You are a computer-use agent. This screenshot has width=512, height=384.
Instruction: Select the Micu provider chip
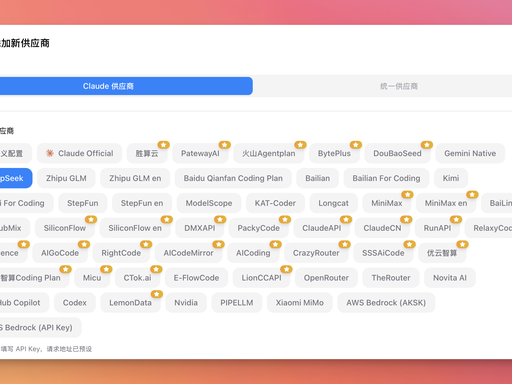point(92,278)
